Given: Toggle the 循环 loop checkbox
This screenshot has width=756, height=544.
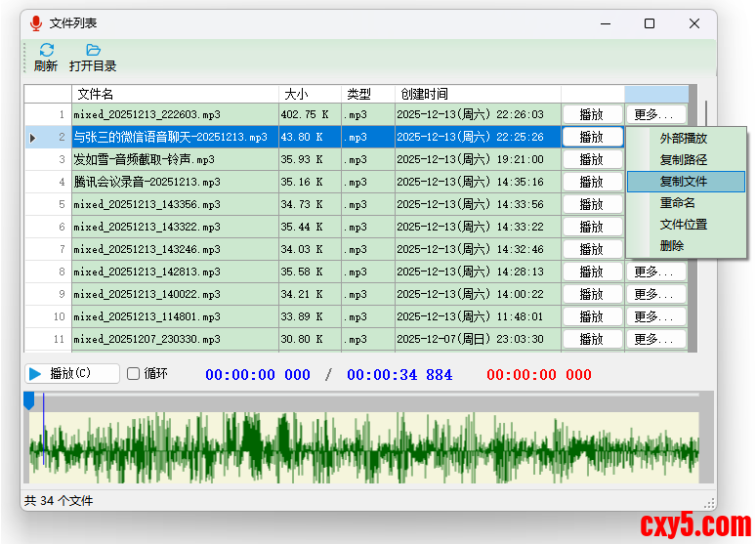Looking at the screenshot, I should pyautogui.click(x=134, y=374).
